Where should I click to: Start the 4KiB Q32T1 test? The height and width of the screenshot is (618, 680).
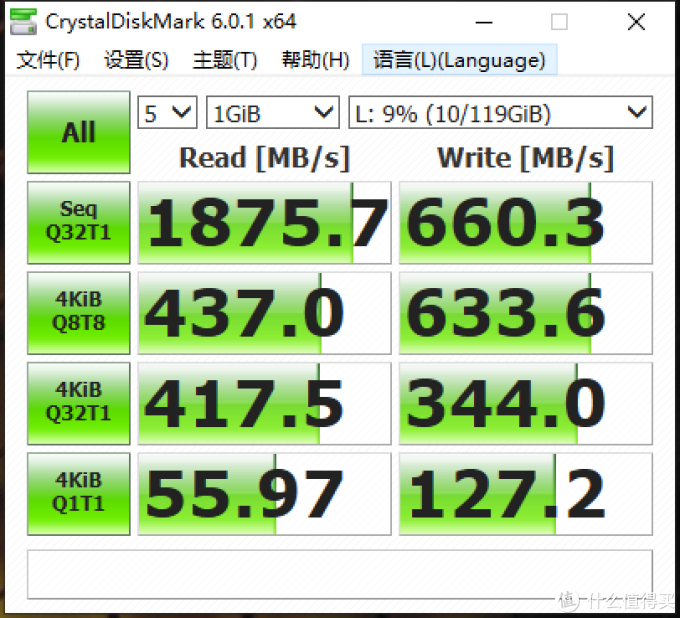(x=78, y=403)
